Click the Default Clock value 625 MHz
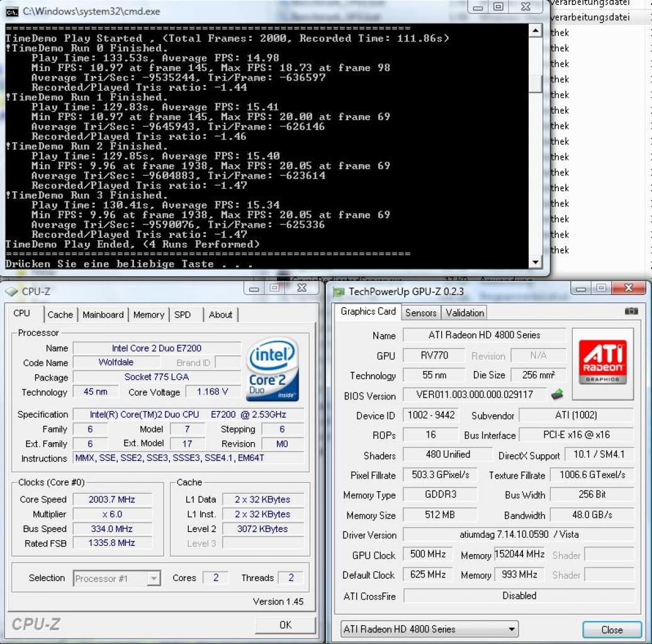This screenshot has width=652, height=644. 428,575
